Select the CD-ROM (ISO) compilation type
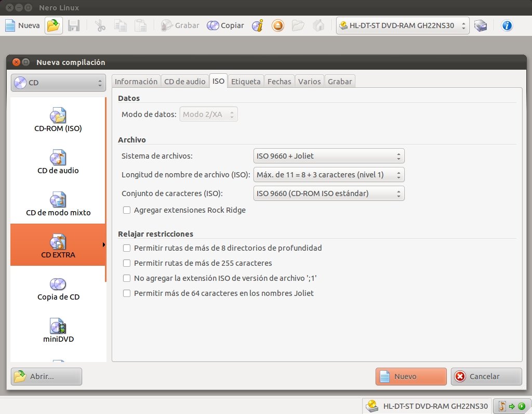 [58, 119]
